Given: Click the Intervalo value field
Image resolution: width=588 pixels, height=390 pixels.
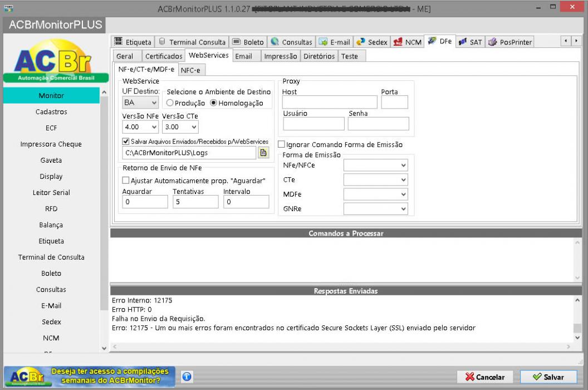Looking at the screenshot, I should pos(246,202).
